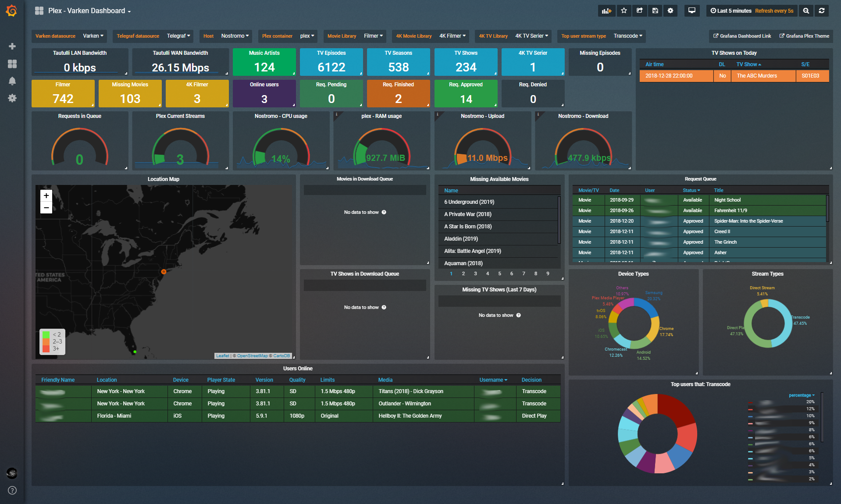
Task: Follow the CartoDB attribution link
Action: (x=282, y=356)
